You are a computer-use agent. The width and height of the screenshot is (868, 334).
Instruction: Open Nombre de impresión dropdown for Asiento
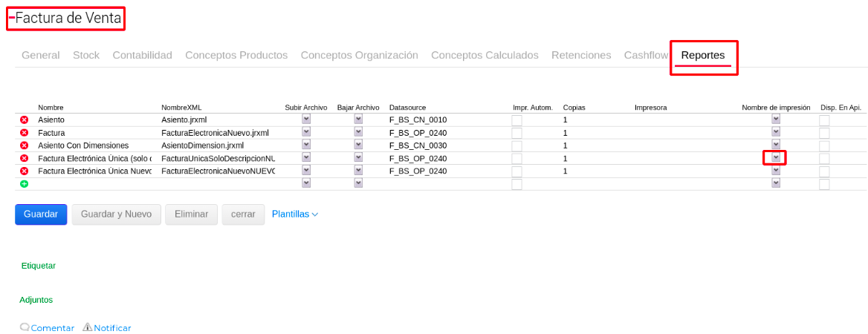pos(776,119)
